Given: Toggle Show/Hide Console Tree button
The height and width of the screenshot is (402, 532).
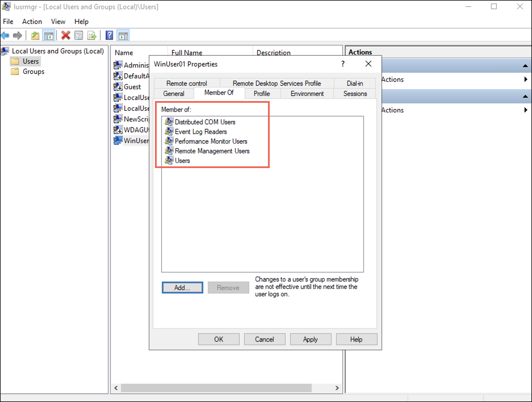Looking at the screenshot, I should pos(49,35).
